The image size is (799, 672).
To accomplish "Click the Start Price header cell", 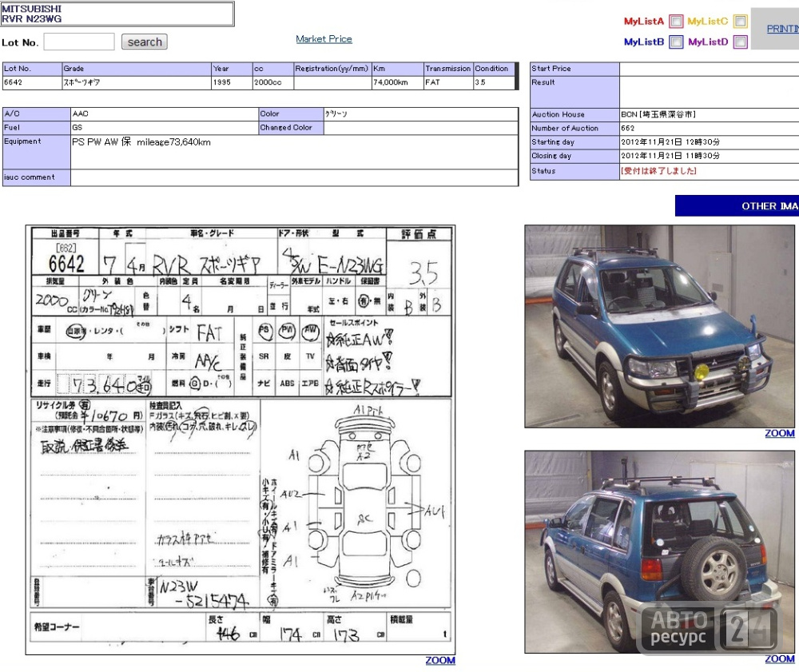I will pyautogui.click(x=574, y=69).
